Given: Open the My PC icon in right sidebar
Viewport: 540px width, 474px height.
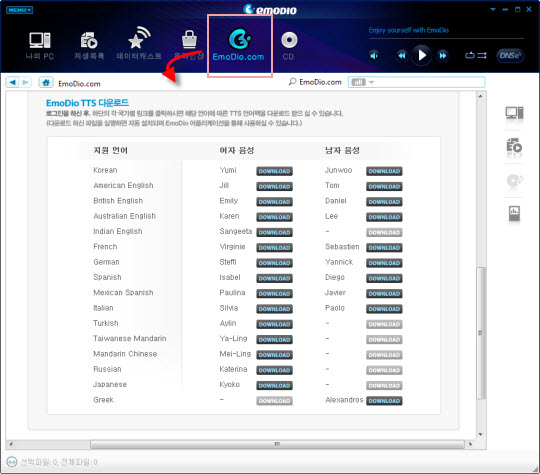Looking at the screenshot, I should point(514,113).
